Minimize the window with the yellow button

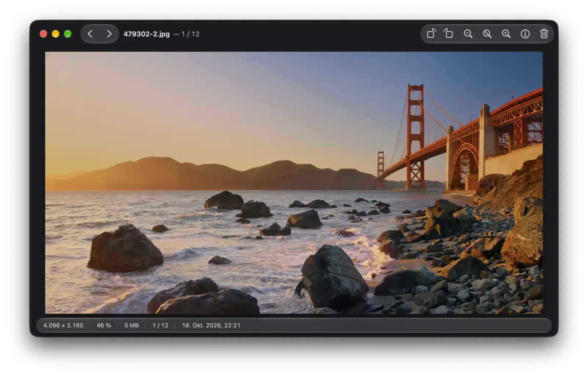click(x=55, y=34)
